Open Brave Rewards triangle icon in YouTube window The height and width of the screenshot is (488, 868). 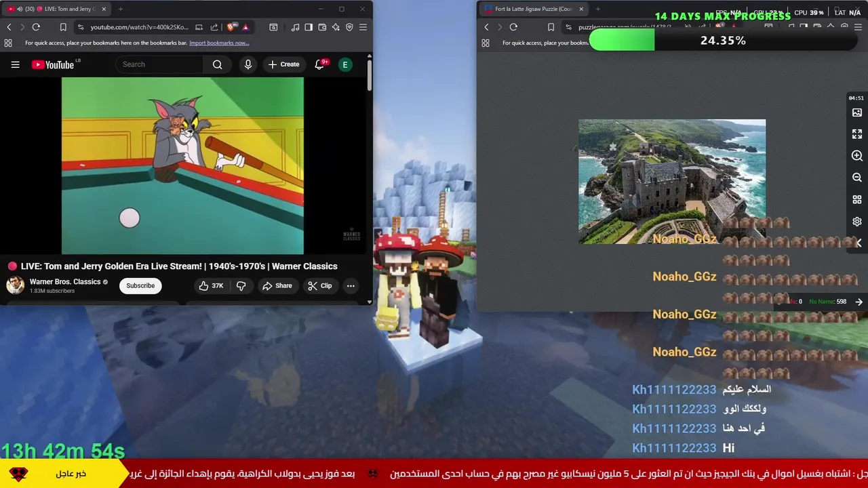tap(245, 27)
